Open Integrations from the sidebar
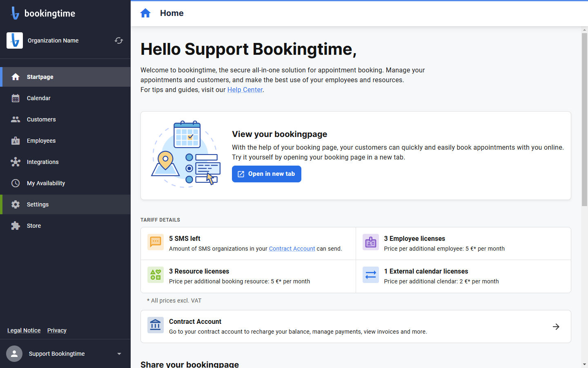The width and height of the screenshot is (588, 368). click(x=65, y=162)
